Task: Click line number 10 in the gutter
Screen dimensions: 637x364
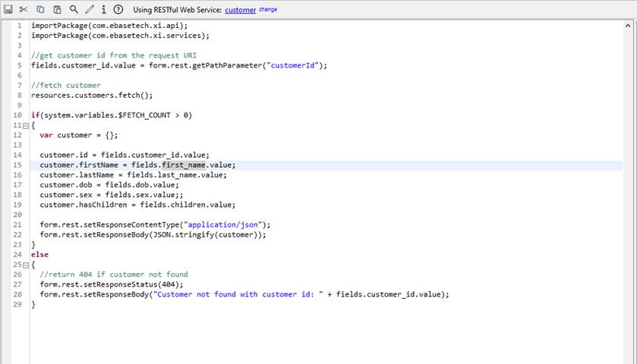Action: pos(17,115)
